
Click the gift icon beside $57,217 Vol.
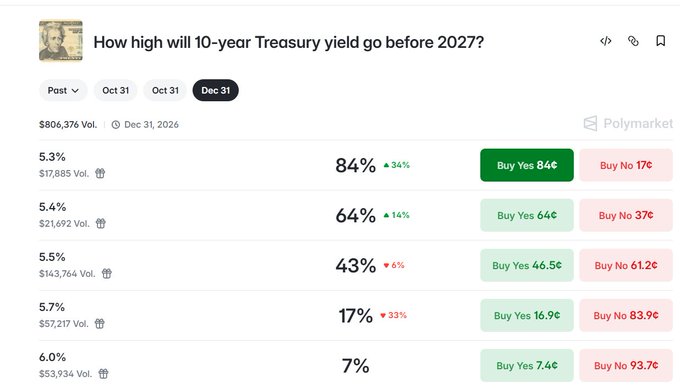coord(100,324)
